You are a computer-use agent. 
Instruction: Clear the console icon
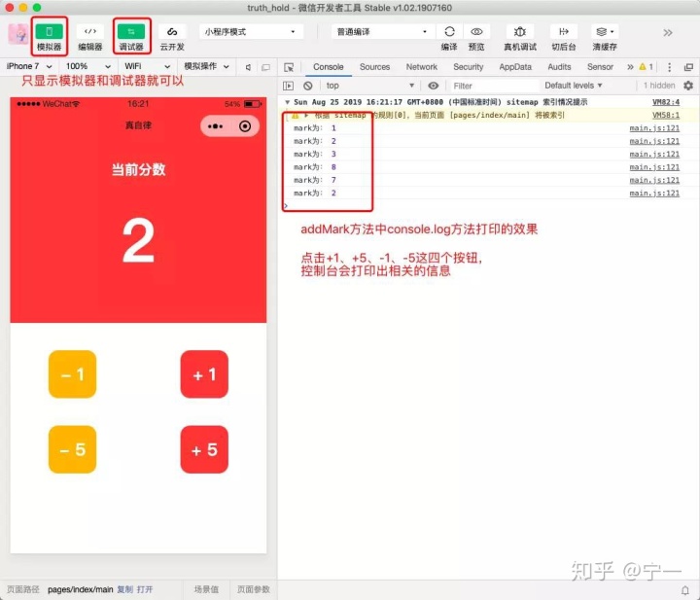(307, 86)
